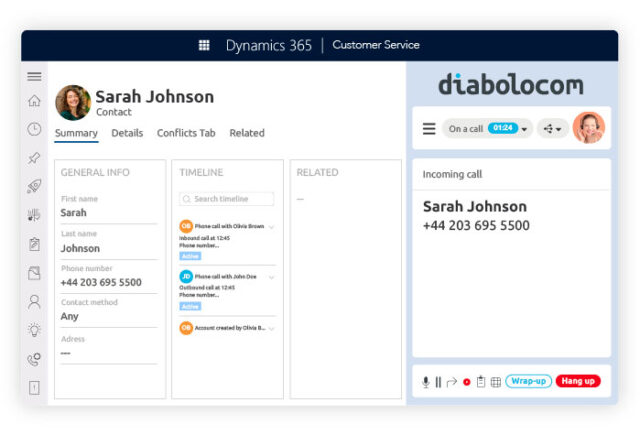This screenshot has width=640, height=435.
Task: Click OB avatar on Account created entry
Action: pyautogui.click(x=186, y=328)
